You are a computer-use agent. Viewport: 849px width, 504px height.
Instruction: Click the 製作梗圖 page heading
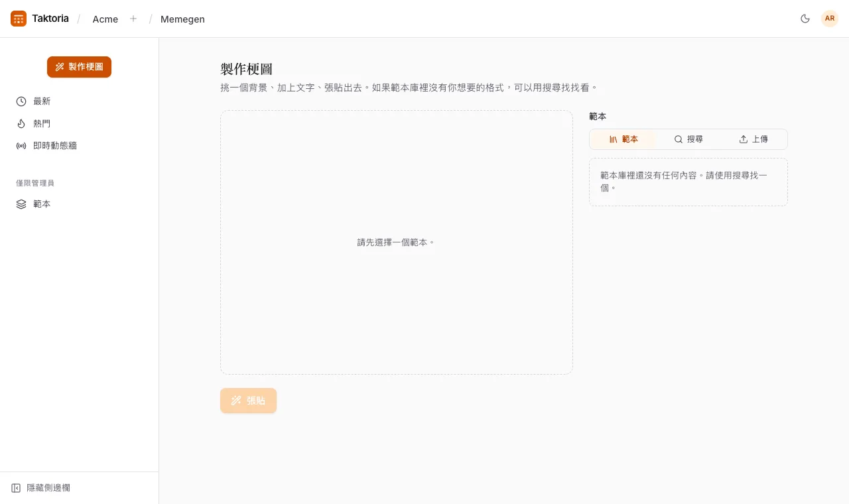tap(246, 69)
